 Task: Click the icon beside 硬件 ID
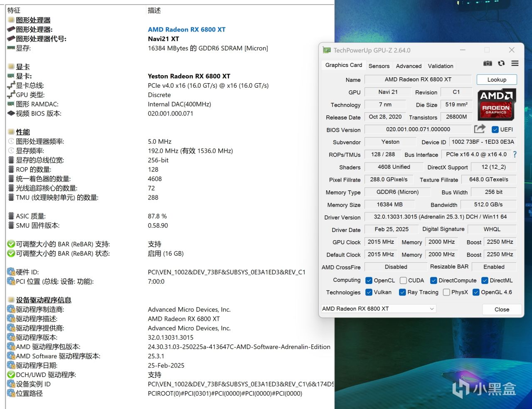11,272
